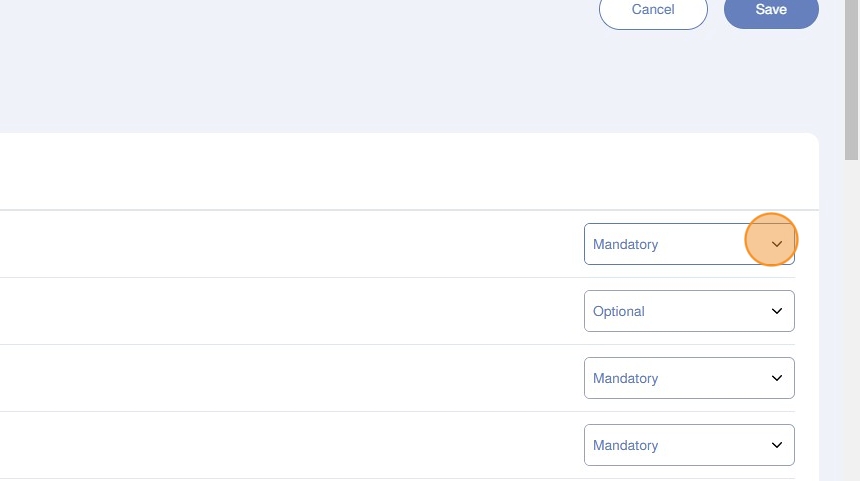Image resolution: width=860 pixels, height=481 pixels.
Task: Click the Cancel button
Action: point(653,10)
